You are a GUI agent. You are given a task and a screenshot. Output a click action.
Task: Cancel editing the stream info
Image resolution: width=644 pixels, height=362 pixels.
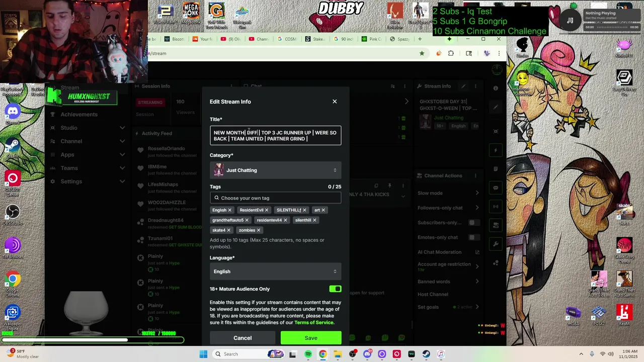click(243, 338)
